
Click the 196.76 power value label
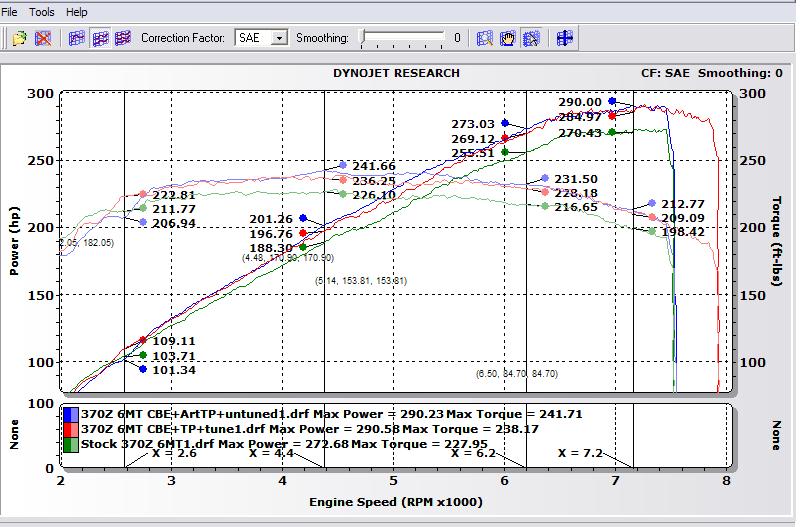point(271,234)
